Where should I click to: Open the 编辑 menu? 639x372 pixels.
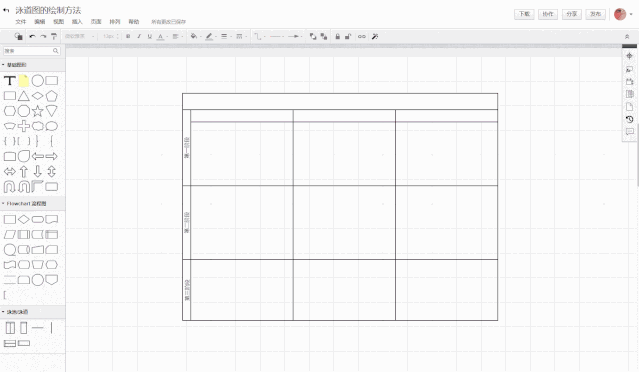[x=40, y=22]
